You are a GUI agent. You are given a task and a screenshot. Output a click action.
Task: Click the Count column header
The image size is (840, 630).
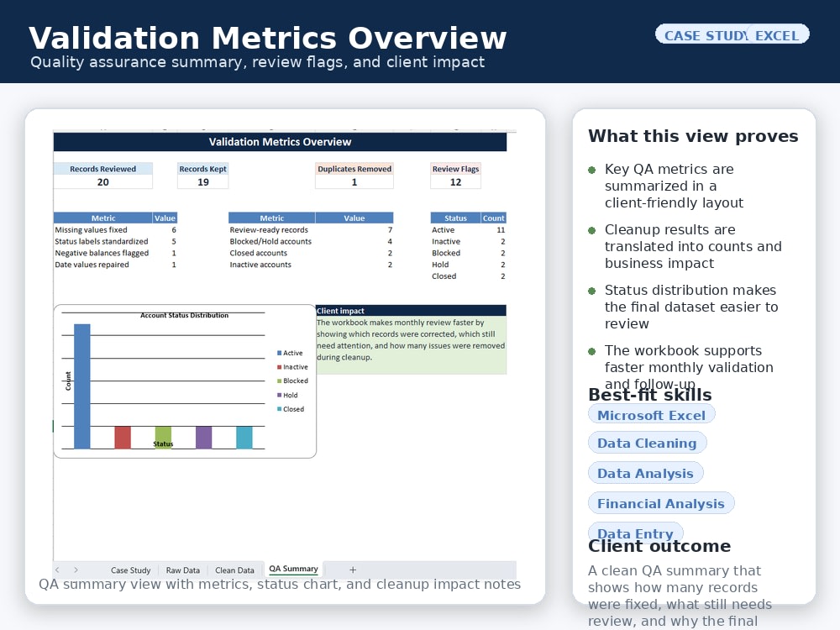click(x=493, y=218)
